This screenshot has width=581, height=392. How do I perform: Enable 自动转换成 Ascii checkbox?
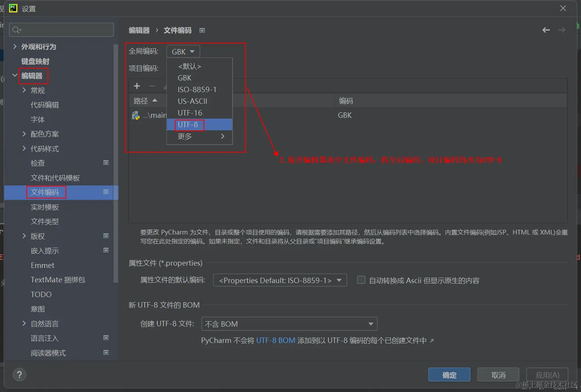point(361,280)
